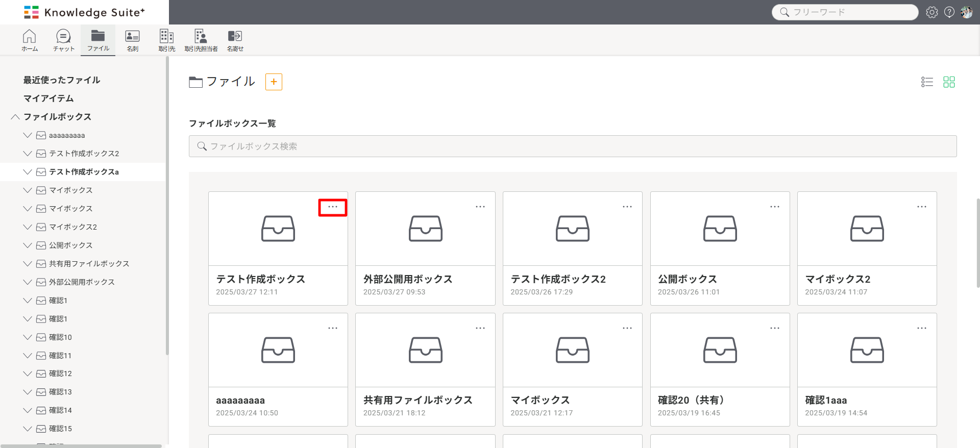This screenshot has width=980, height=448.
Task: Open menu of 共有用ファイルボックス card
Action: point(480,328)
